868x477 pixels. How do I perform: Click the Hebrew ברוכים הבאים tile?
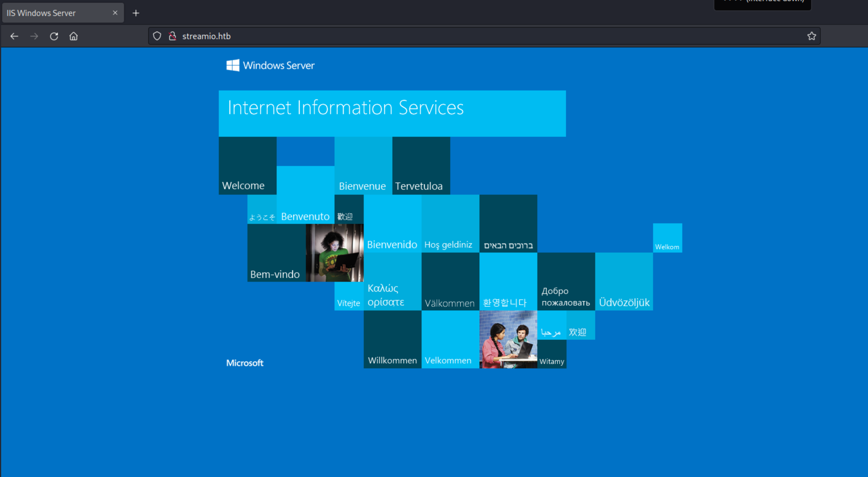point(508,224)
